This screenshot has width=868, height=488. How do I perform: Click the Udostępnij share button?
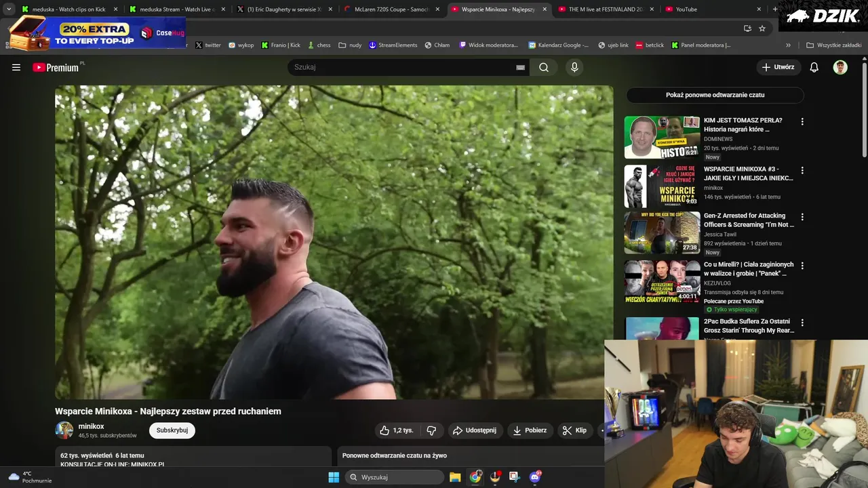point(475,430)
